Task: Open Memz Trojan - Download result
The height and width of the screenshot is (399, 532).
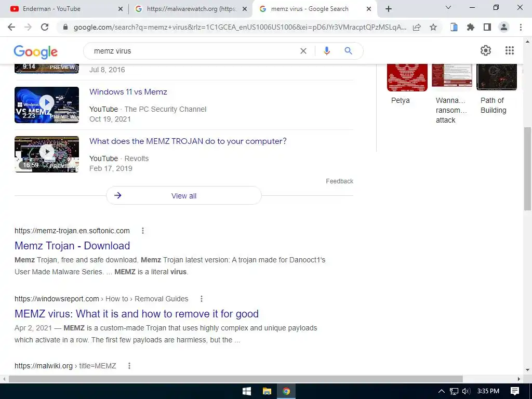Action: point(72,246)
